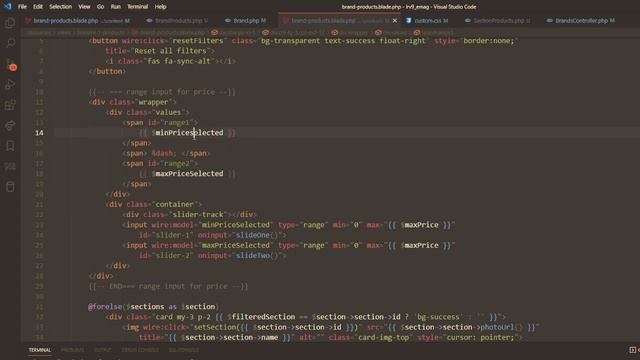Open the View menu

click(84, 7)
